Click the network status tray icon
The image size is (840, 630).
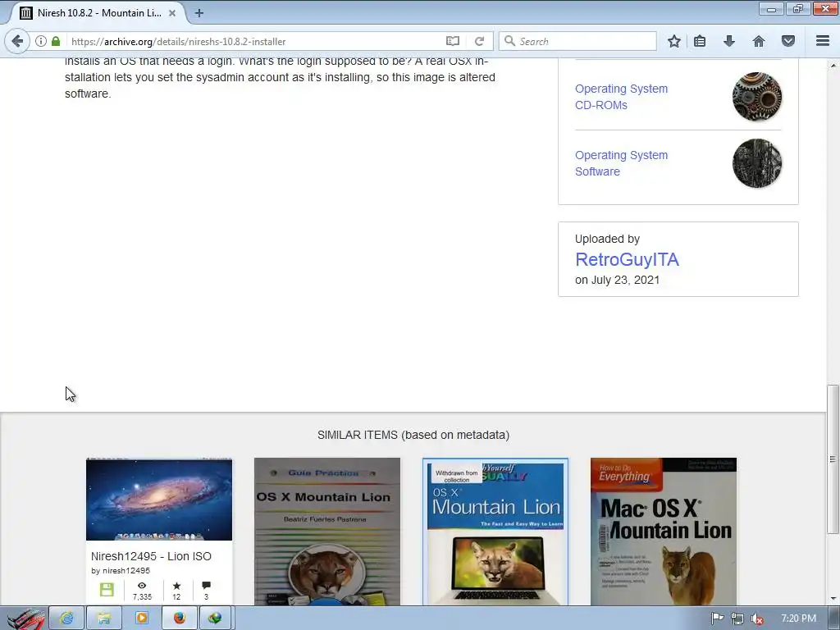(x=737, y=619)
